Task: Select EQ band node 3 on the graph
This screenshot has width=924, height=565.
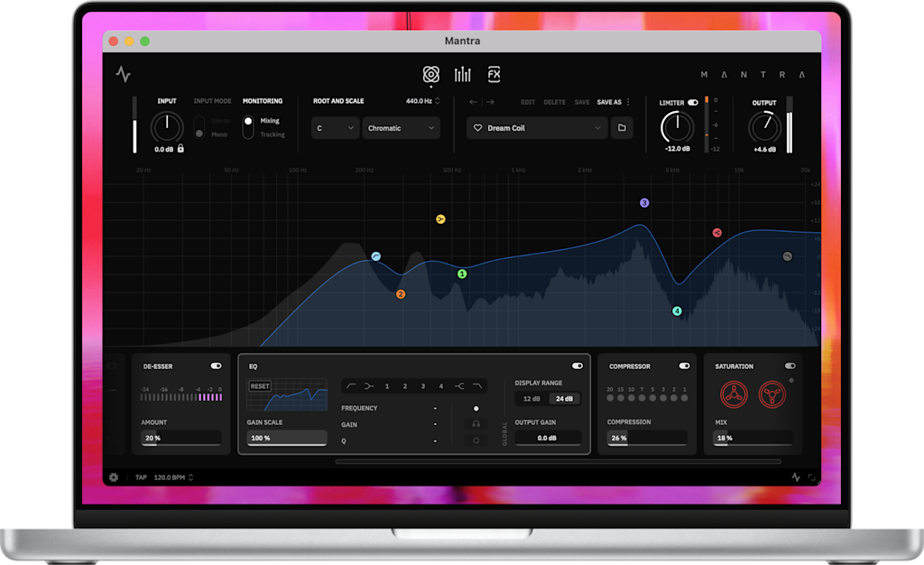Action: coord(644,203)
